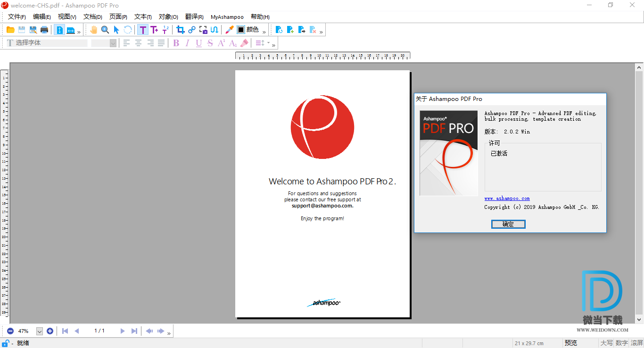The width and height of the screenshot is (644, 348).
Task: Select the link chain tool
Action: click(x=192, y=30)
